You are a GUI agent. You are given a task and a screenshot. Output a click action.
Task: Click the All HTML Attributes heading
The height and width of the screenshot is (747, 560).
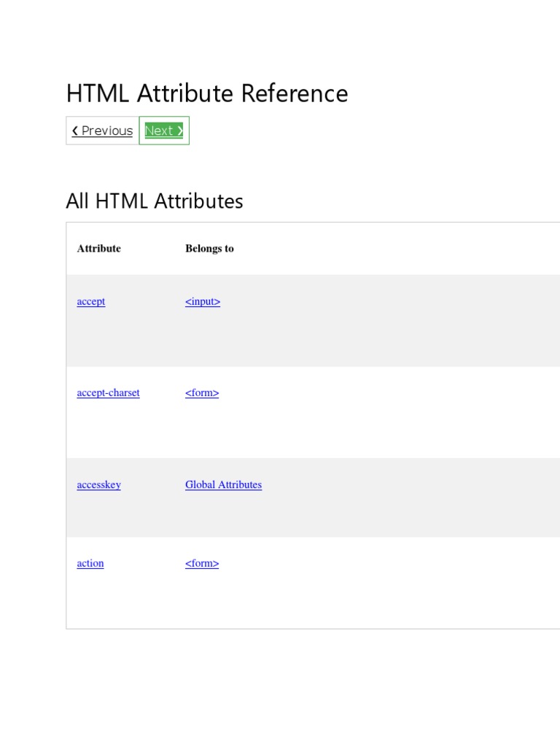[155, 201]
